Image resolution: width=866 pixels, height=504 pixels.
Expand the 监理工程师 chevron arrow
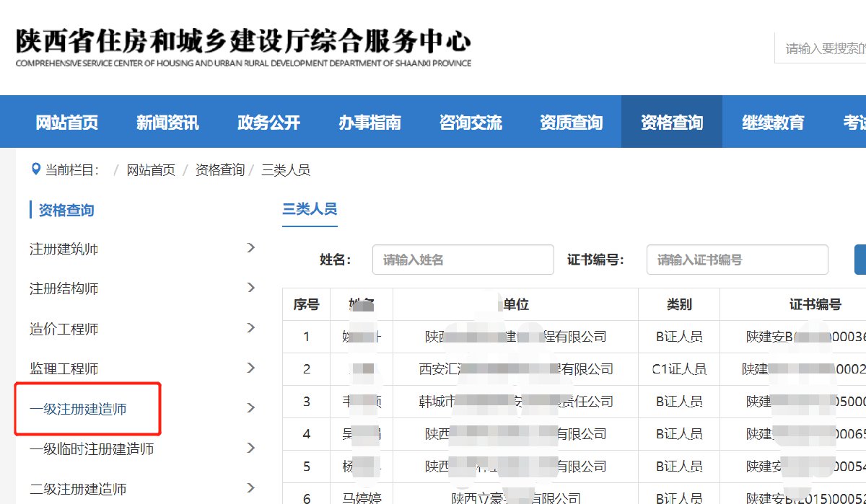click(x=250, y=368)
